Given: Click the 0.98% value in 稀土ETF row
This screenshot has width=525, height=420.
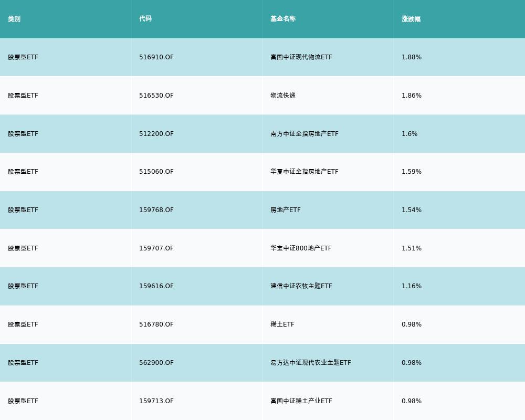Looking at the screenshot, I should (412, 324).
